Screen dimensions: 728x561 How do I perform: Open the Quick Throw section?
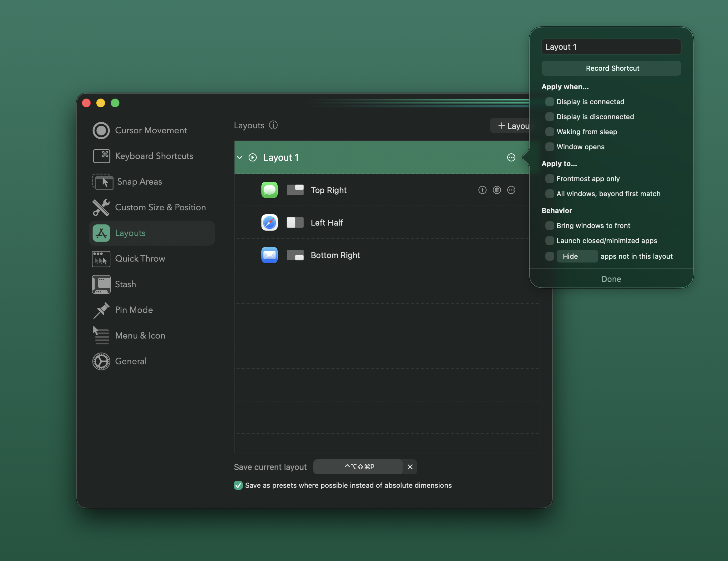(x=152, y=259)
